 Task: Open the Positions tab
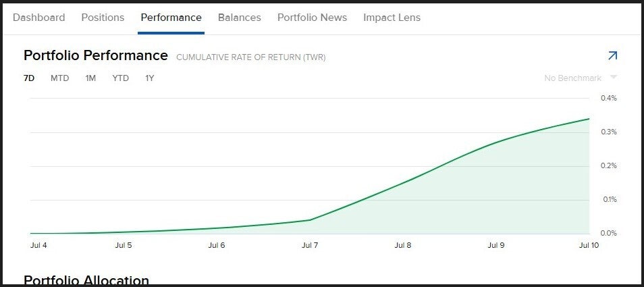point(103,18)
